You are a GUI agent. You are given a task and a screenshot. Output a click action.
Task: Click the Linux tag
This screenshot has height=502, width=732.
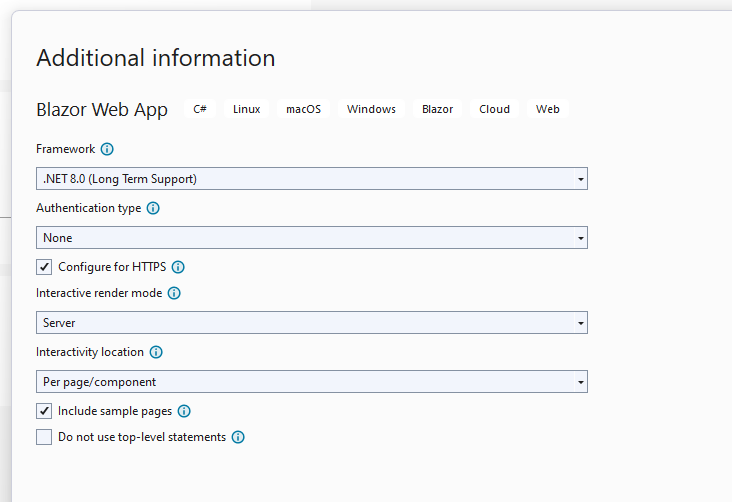[246, 109]
